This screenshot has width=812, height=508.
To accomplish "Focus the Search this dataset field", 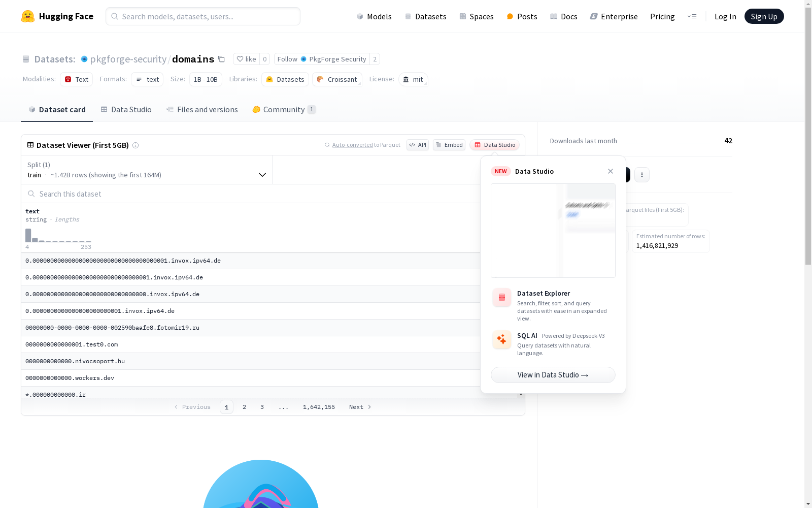I will [251, 194].
